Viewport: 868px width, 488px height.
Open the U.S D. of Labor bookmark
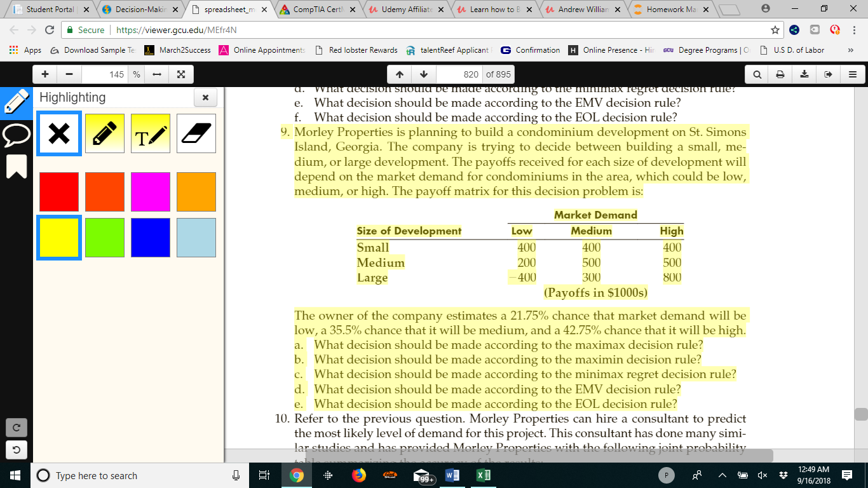pos(792,50)
